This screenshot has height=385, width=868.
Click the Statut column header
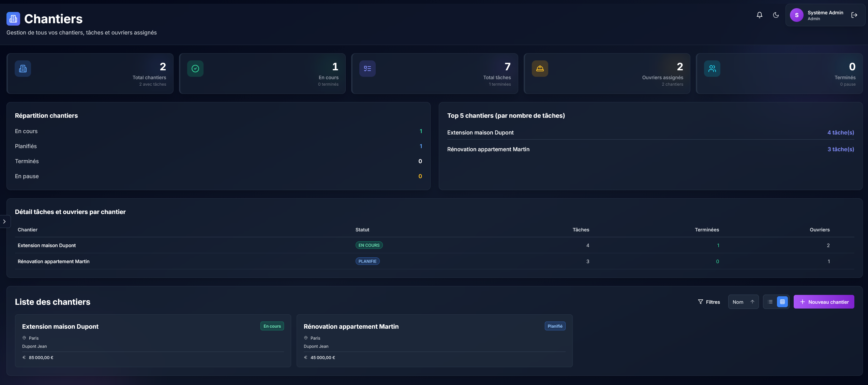click(x=362, y=230)
